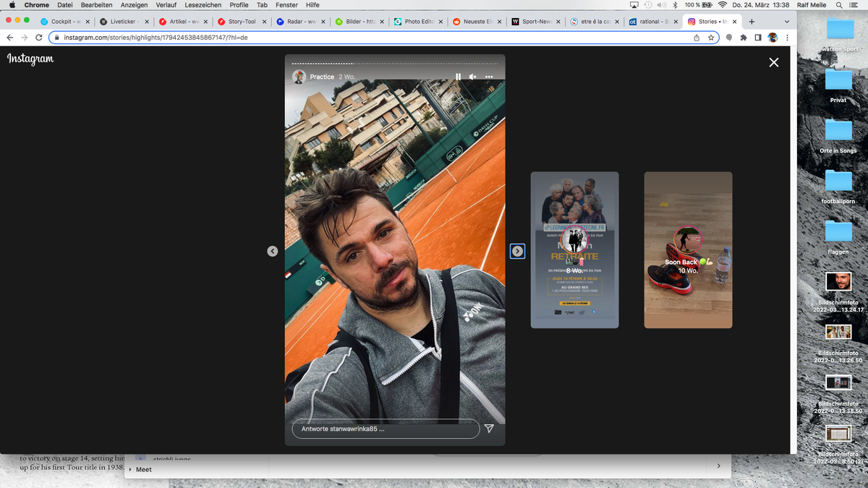Click the reply field to stanwawrinka85

[x=386, y=429]
